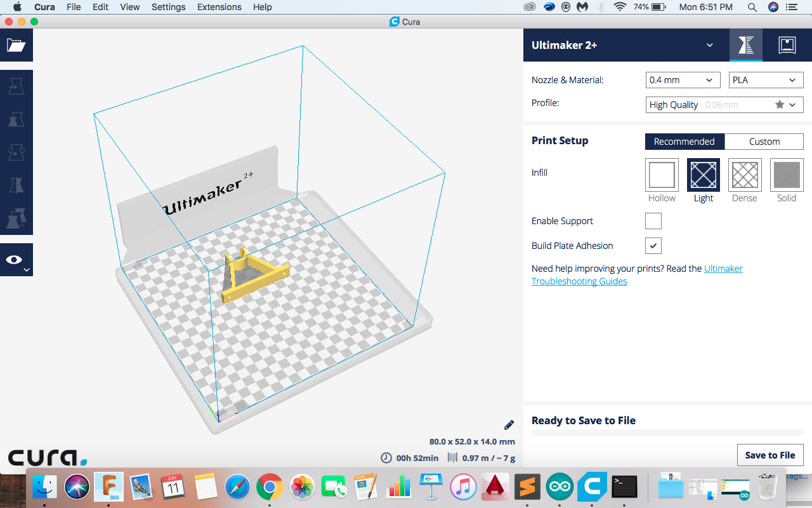Click the slicing progress bar

[667, 433]
